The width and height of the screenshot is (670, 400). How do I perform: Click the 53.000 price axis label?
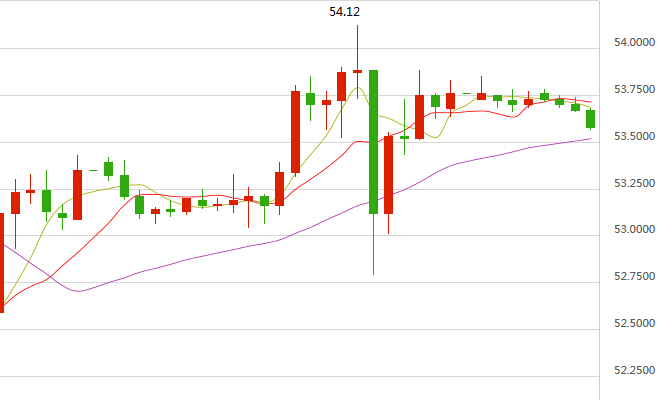[x=636, y=230]
